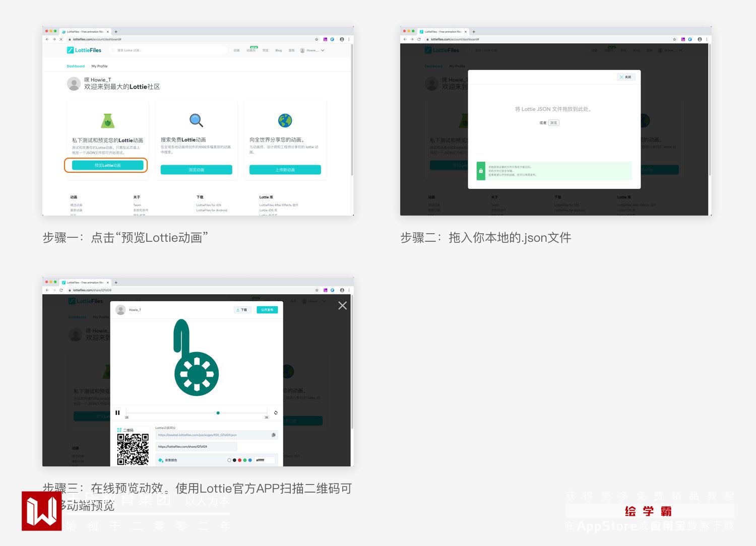Open Chrome three-dot menu in step-two browser

pyautogui.click(x=707, y=39)
